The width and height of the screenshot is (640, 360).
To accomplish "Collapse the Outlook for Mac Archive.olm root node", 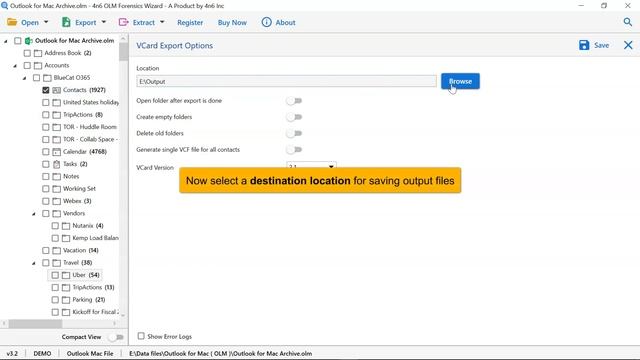I will pyautogui.click(x=6, y=41).
